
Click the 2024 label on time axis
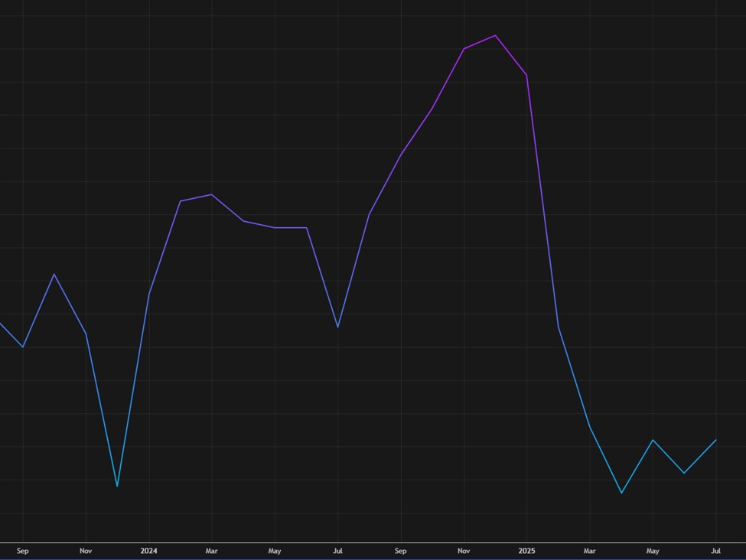148,551
